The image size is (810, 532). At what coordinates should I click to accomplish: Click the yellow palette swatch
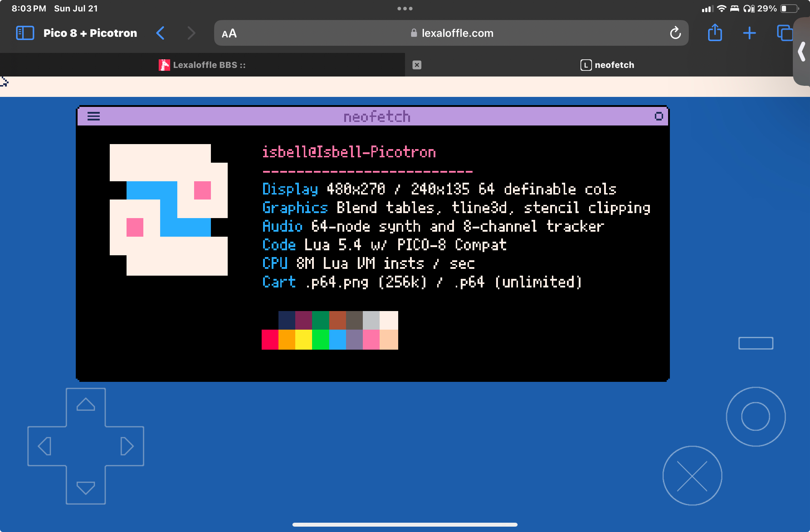[x=303, y=340]
